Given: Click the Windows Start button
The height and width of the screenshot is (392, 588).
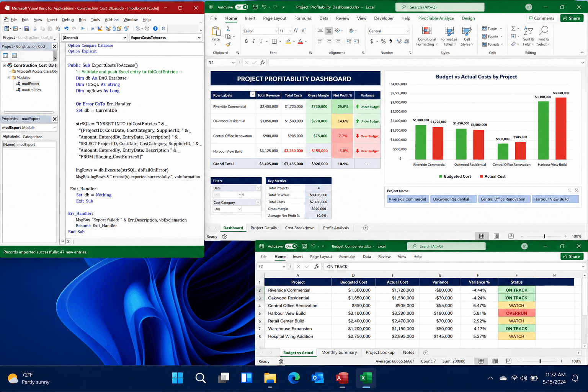Looking at the screenshot, I should click(177, 378).
